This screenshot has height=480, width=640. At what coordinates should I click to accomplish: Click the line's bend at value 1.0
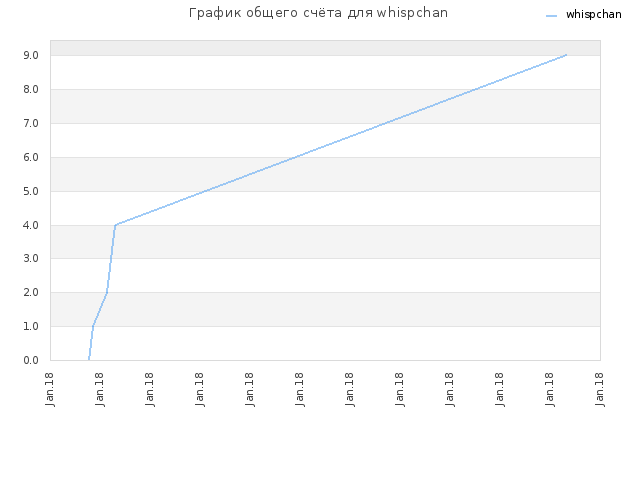(x=93, y=326)
